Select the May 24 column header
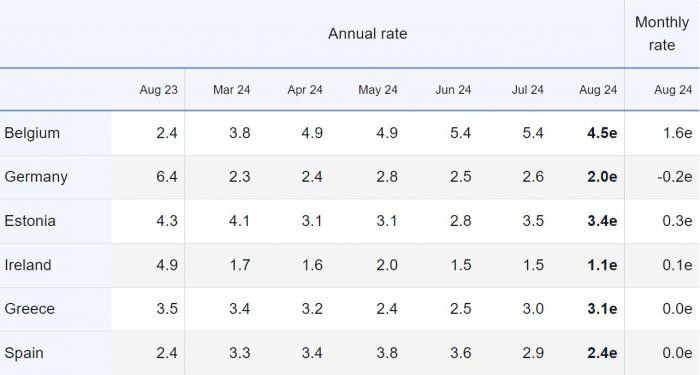 [x=378, y=90]
